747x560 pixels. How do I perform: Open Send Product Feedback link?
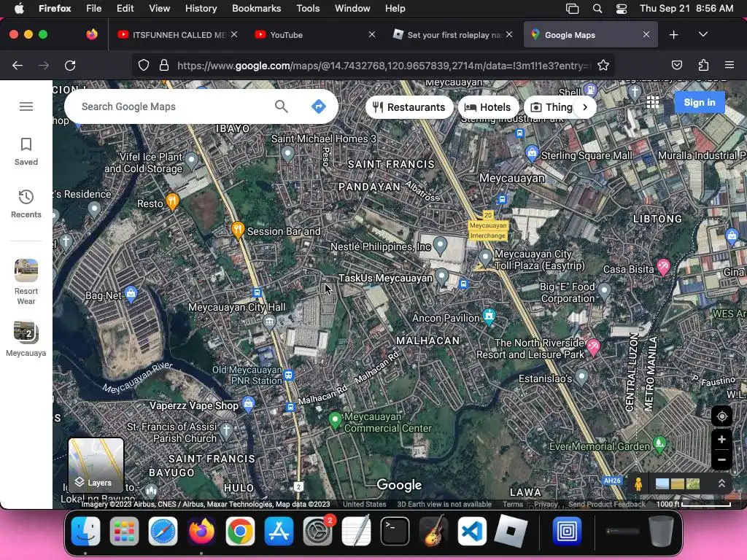(x=606, y=505)
